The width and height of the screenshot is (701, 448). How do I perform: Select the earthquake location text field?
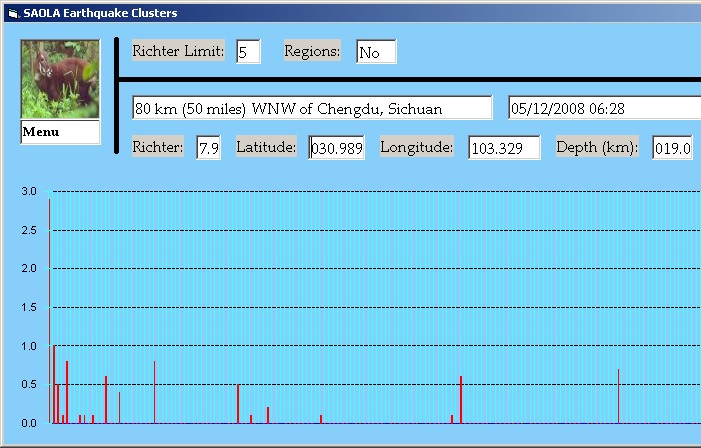point(312,108)
